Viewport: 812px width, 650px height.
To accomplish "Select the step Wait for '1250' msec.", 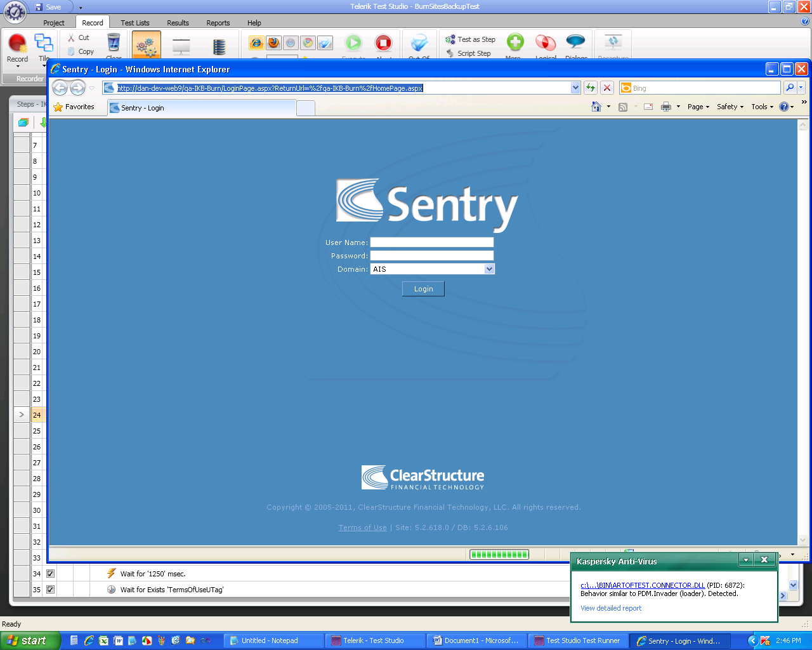I will (153, 574).
